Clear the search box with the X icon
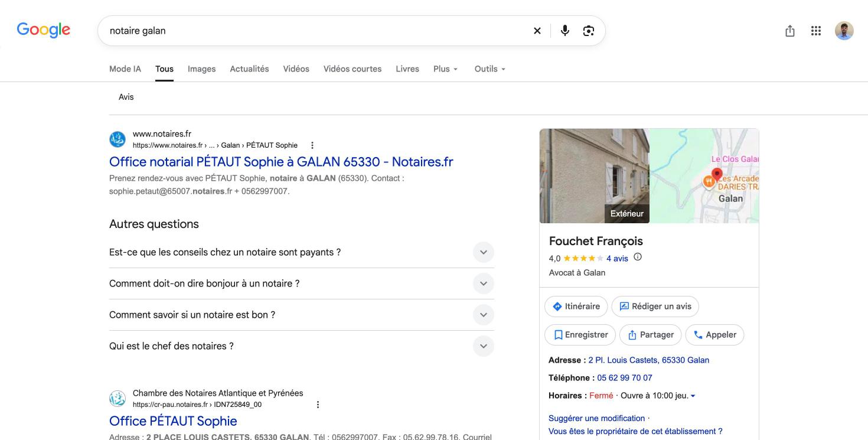 (x=537, y=31)
